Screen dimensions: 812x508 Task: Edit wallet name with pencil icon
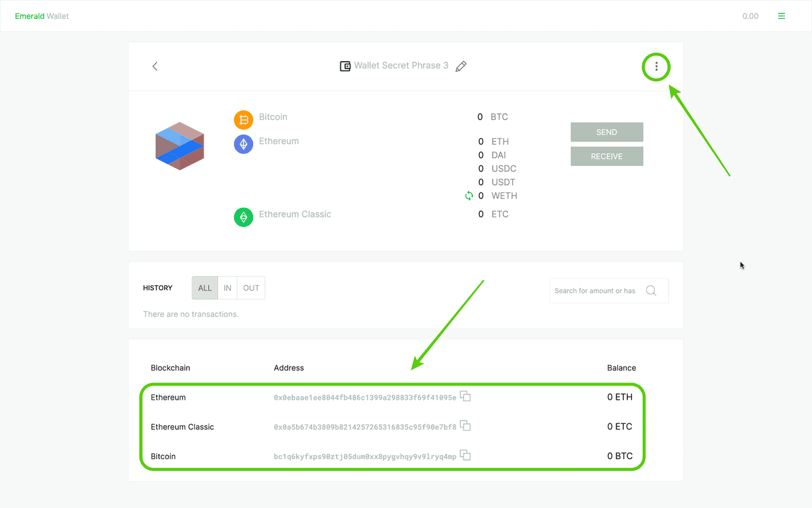[x=461, y=66]
